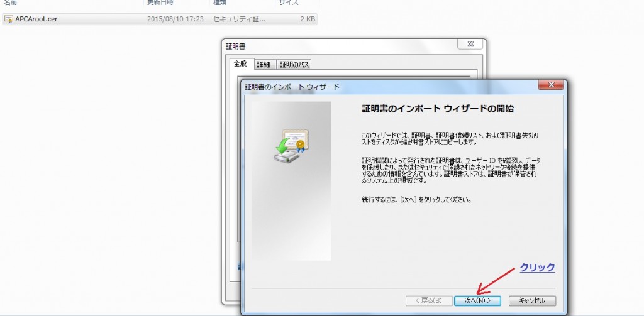Switch to the 全般 tab in 証明書 dialog
644x316 pixels.
(x=241, y=64)
